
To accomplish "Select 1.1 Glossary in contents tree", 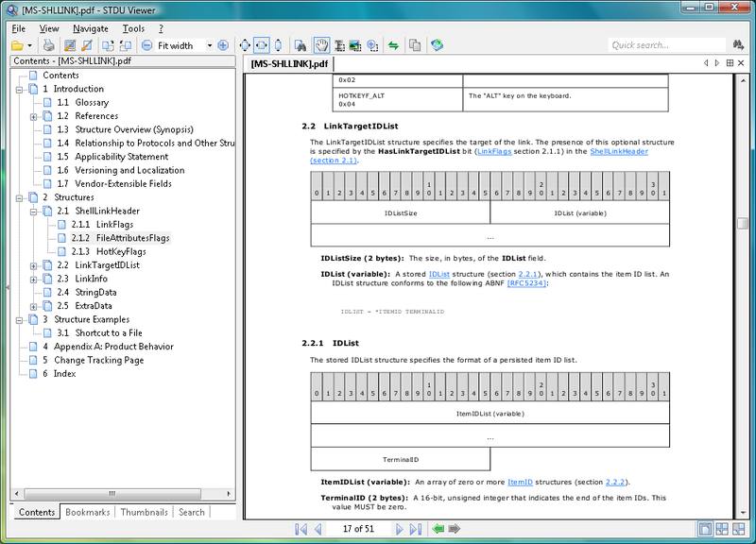I will click(x=82, y=103).
